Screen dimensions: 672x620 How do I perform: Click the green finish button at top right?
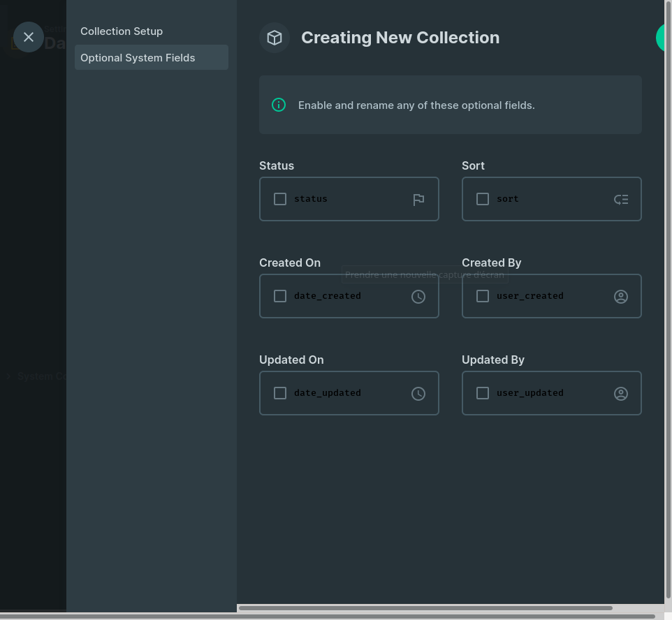pos(660,38)
